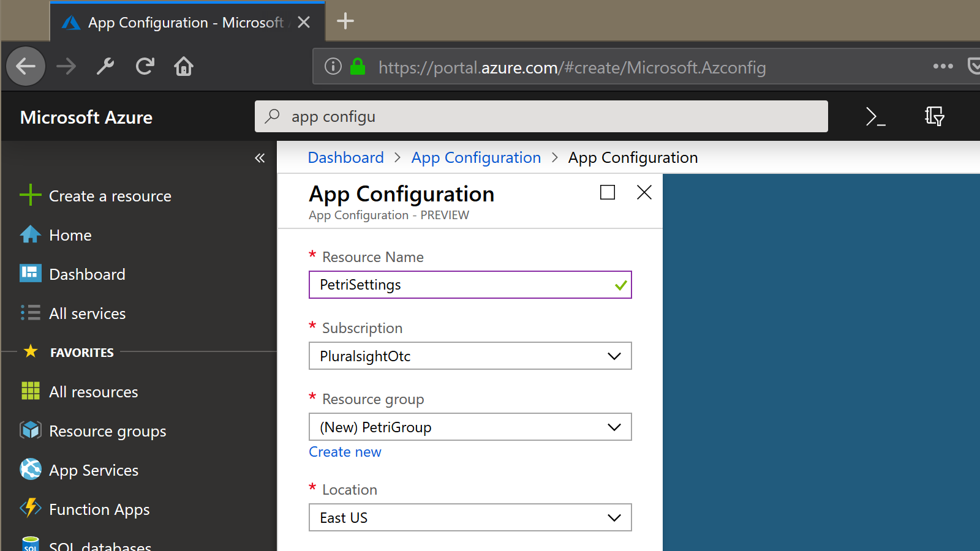Click the Microsoft Azure logo text
This screenshot has height=551, width=980.
click(x=86, y=118)
